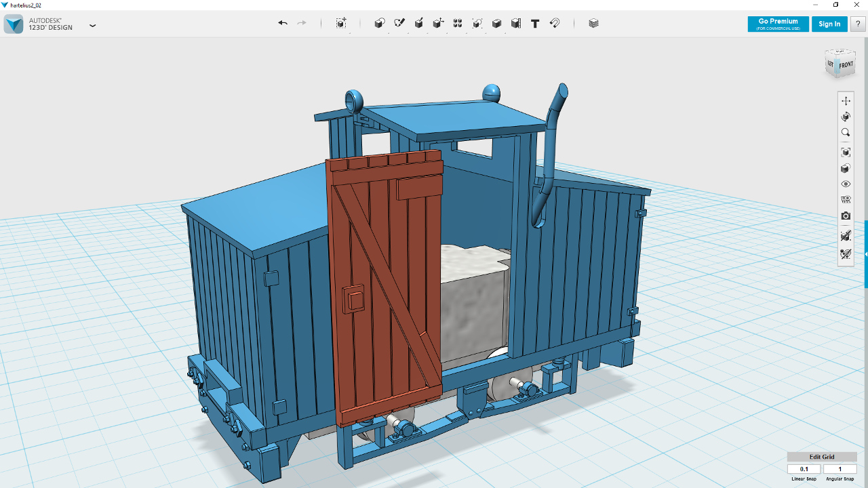Expand the collapsed side panel arrow

[865, 254]
